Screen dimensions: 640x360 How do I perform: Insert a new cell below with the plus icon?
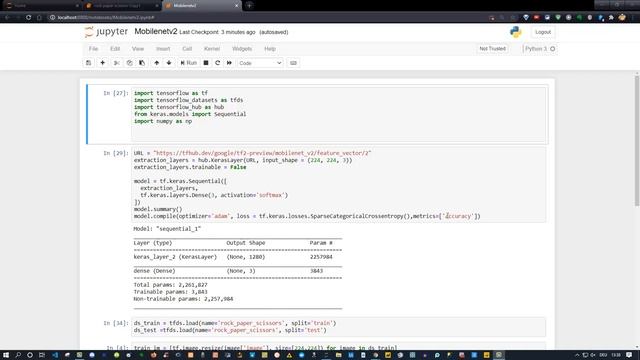(102, 63)
